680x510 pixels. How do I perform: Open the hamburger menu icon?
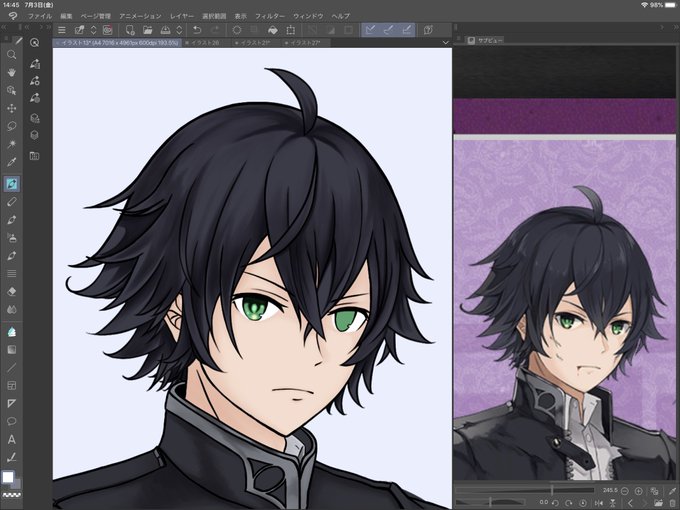coord(62,30)
